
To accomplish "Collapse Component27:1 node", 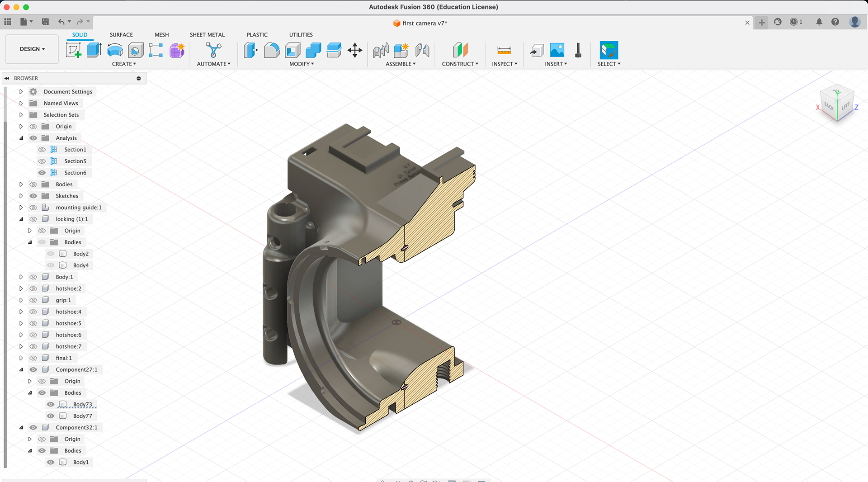I will (21, 369).
